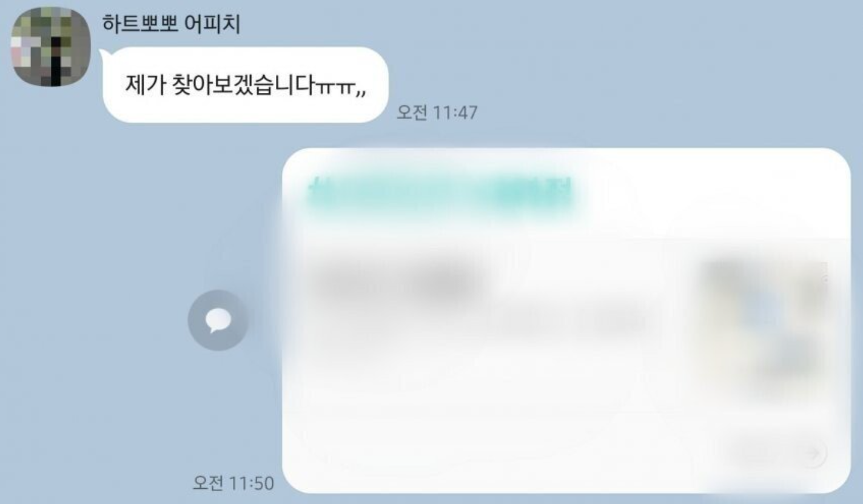
Task: Click the sender name 하트뽀뽀 어피치
Action: pyautogui.click(x=171, y=24)
